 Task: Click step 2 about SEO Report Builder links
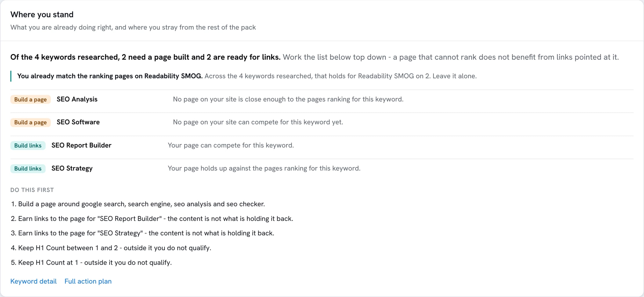[x=152, y=218]
